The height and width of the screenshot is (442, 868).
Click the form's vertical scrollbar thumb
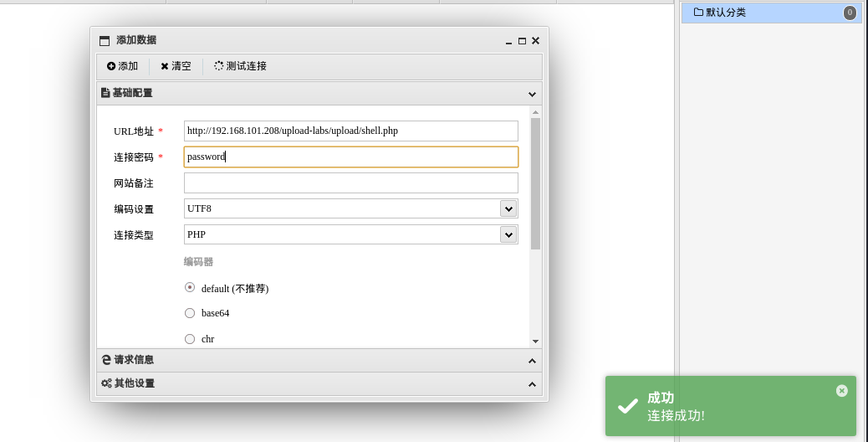click(535, 183)
